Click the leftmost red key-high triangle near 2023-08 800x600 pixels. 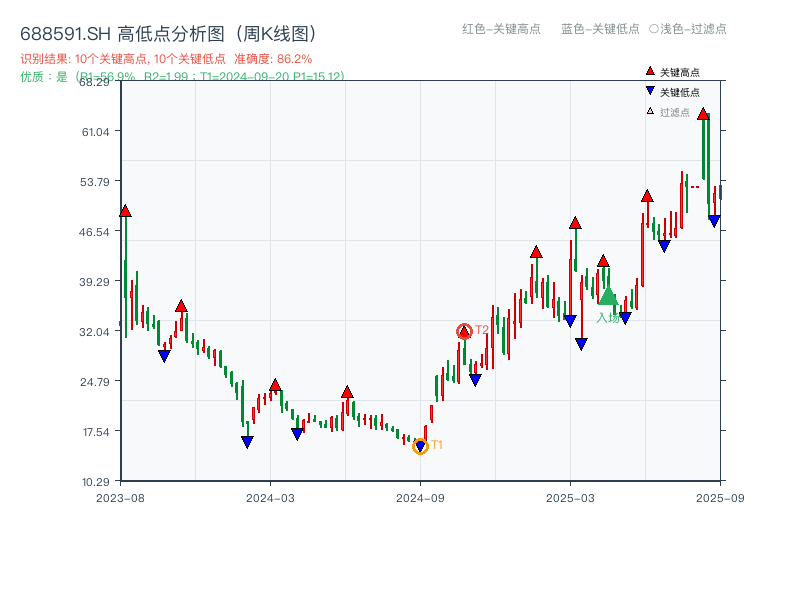(125, 211)
